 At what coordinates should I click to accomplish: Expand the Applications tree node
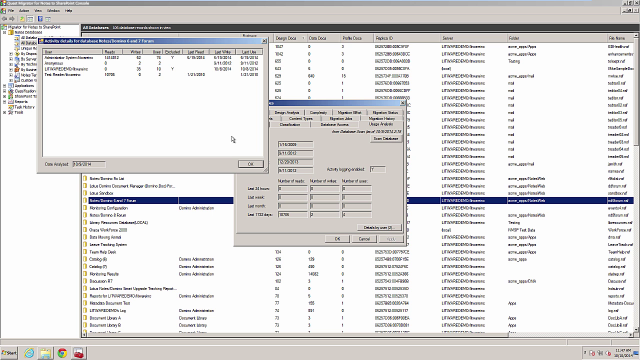tap(4, 86)
